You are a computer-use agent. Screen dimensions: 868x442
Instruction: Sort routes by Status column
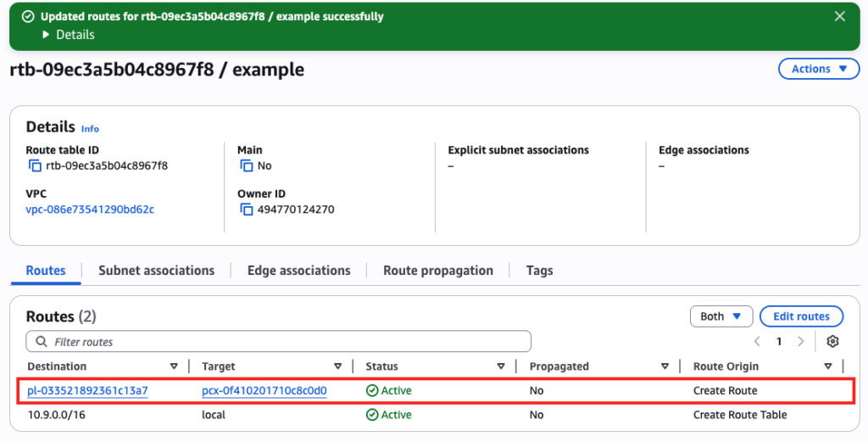500,366
